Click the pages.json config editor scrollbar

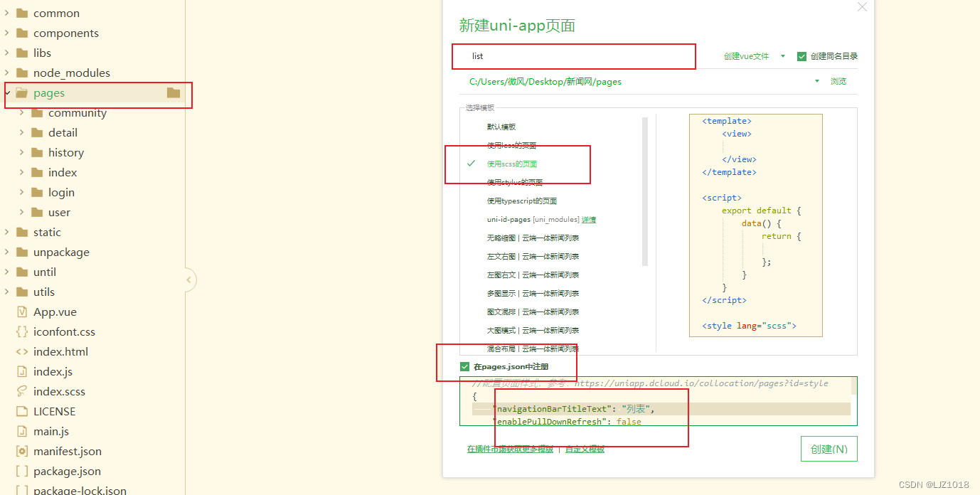pyautogui.click(x=854, y=385)
